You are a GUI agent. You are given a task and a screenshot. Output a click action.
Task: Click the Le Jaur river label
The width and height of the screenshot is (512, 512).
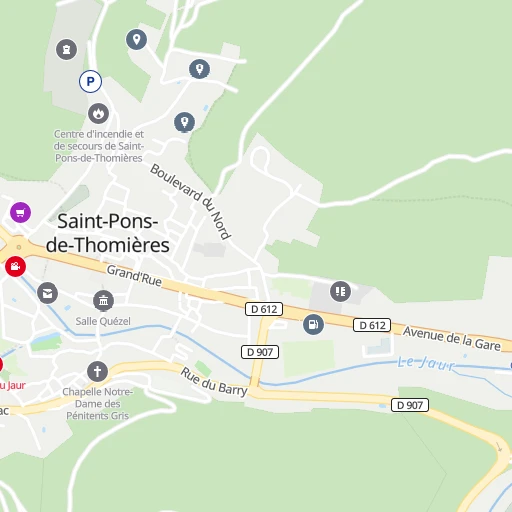(x=426, y=363)
